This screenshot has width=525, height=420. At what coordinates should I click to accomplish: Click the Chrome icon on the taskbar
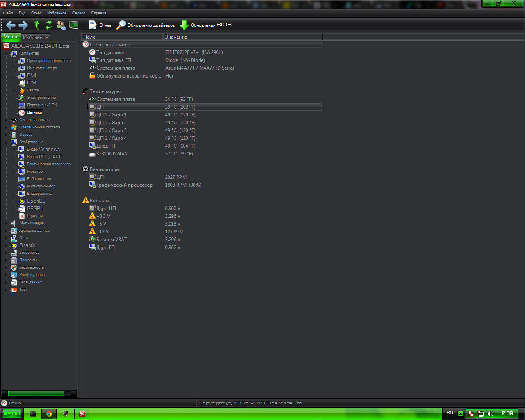click(49, 414)
